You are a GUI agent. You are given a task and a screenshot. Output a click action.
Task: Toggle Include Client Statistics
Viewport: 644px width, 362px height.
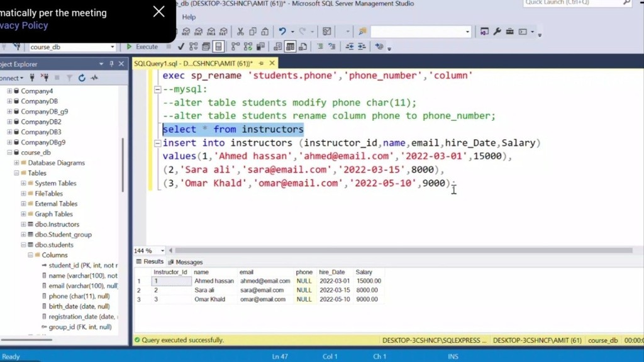260,47
